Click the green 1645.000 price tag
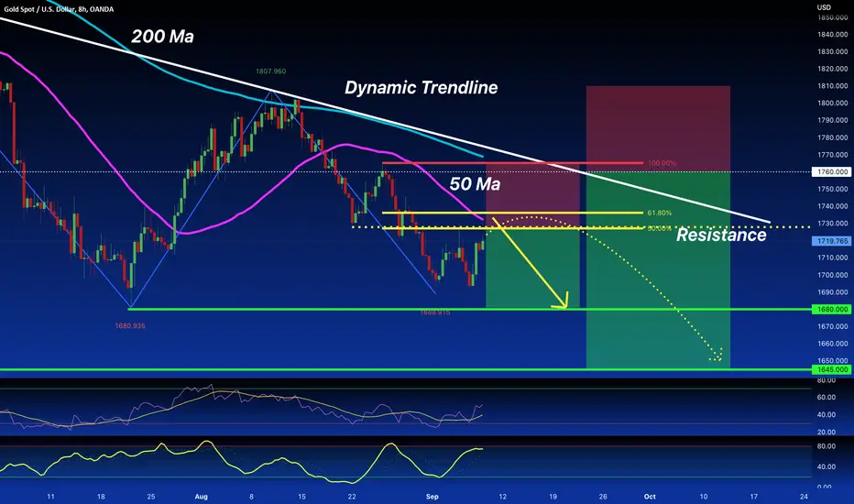 (832, 370)
